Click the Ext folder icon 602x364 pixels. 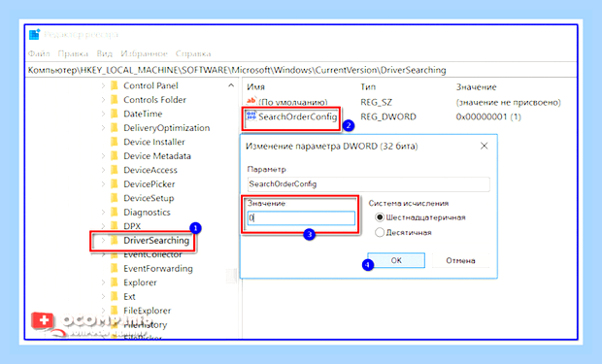pos(114,296)
